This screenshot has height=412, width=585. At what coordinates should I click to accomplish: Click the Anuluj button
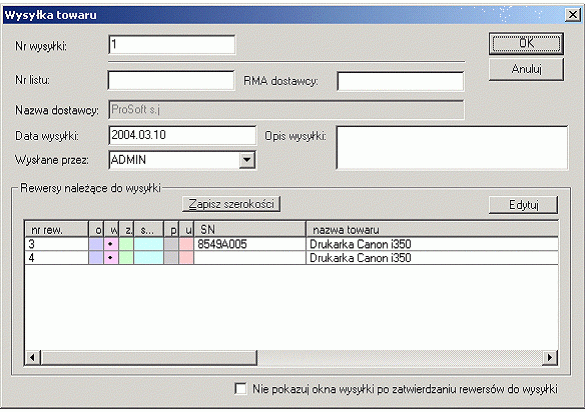tap(526, 69)
